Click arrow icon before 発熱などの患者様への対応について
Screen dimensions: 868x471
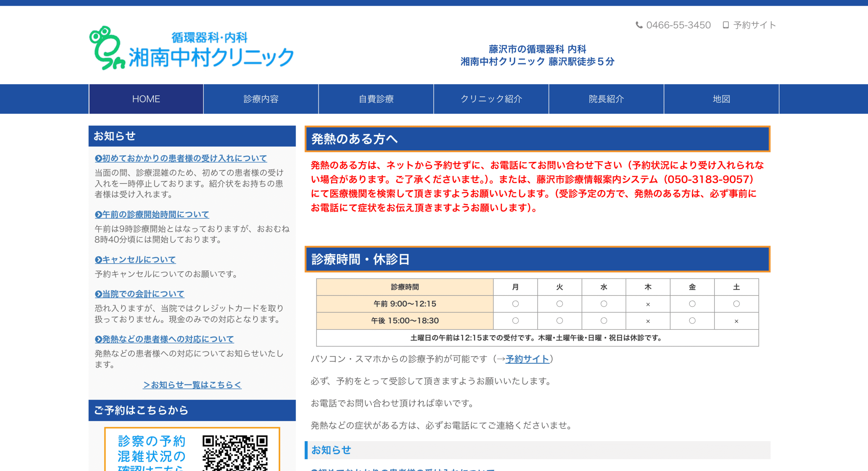click(x=98, y=339)
